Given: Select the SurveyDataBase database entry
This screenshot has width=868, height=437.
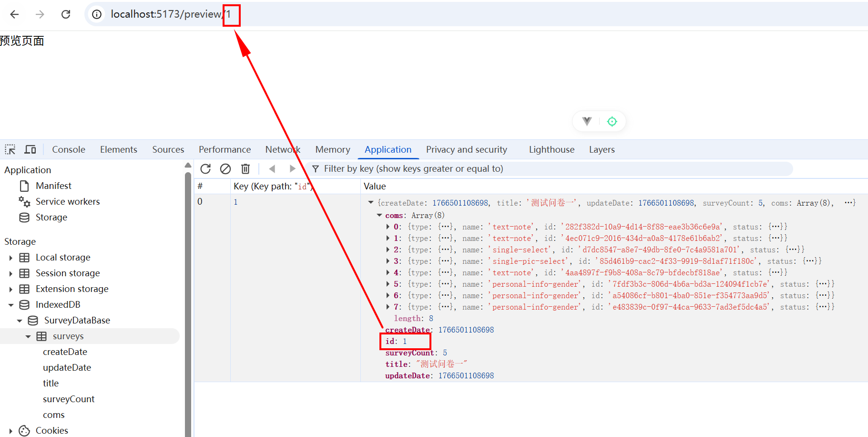Looking at the screenshot, I should [x=77, y=320].
